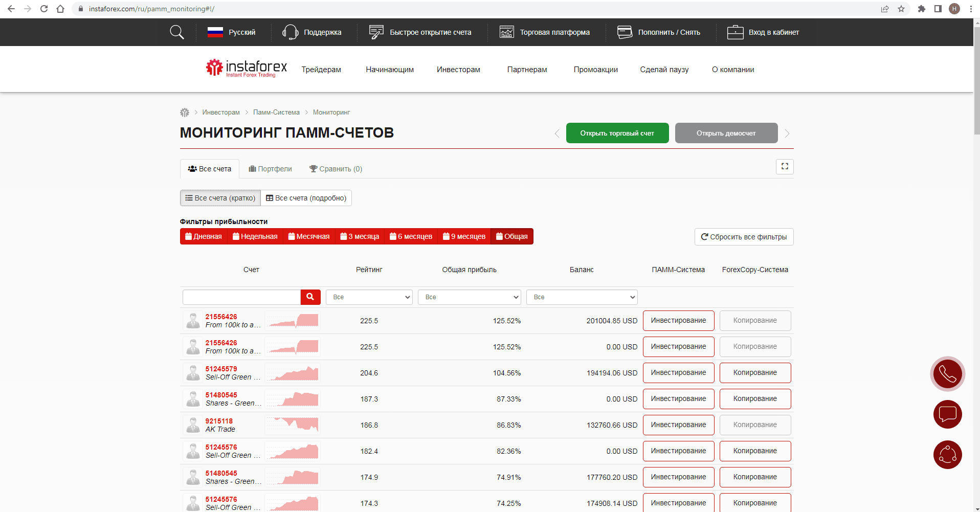The height and width of the screenshot is (512, 980).
Task: Click the previous banner arrow
Action: [x=557, y=133]
